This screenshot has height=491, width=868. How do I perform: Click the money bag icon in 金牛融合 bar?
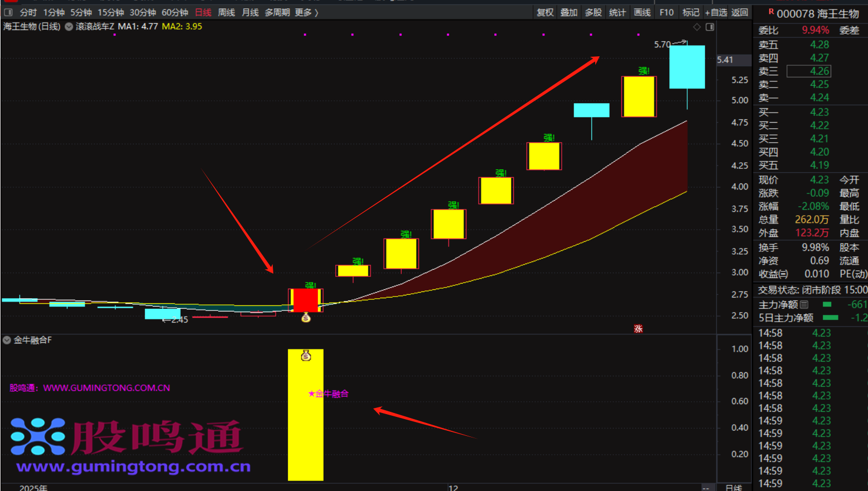(x=306, y=356)
